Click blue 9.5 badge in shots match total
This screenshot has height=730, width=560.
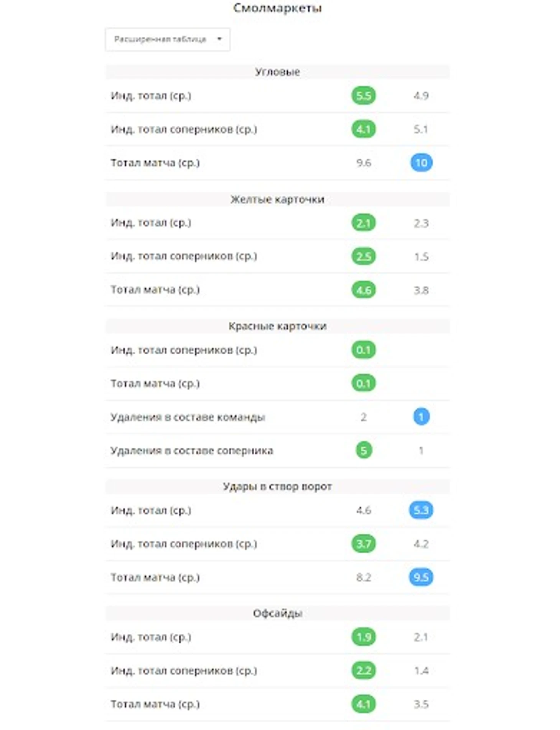tap(421, 577)
